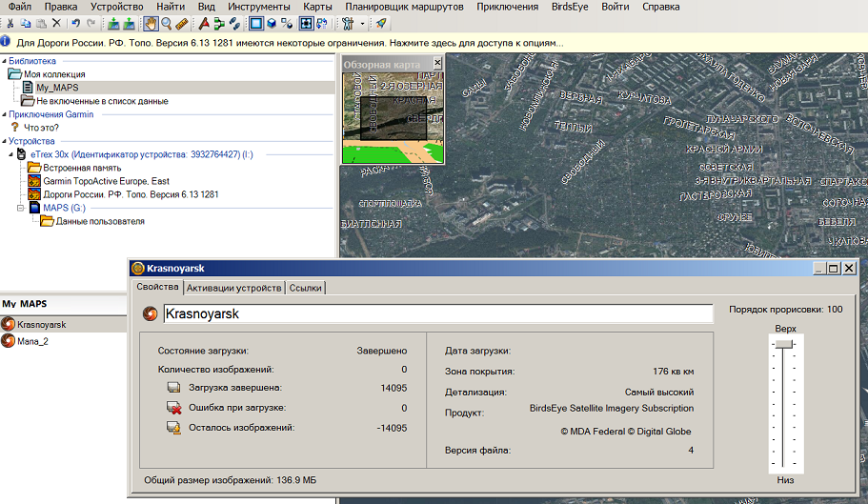Activate the Zoom magnifier tool
Image resolution: width=868 pixels, height=504 pixels.
coord(166,23)
